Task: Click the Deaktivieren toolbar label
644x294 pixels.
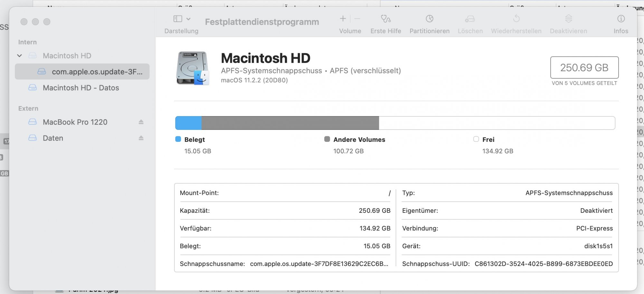Action: pos(568,31)
